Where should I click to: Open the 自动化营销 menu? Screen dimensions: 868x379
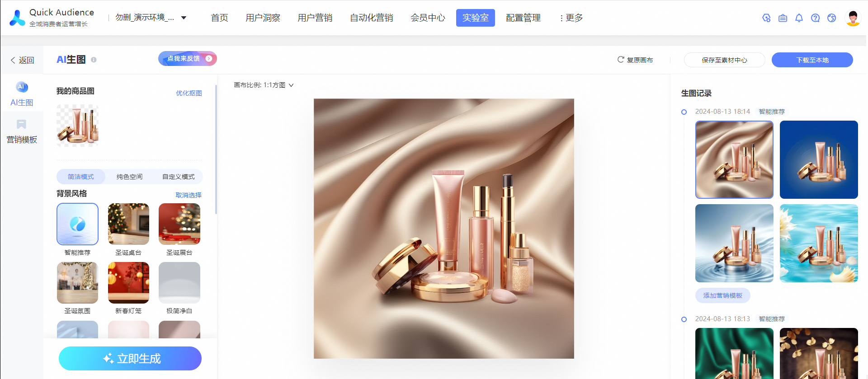coord(371,18)
